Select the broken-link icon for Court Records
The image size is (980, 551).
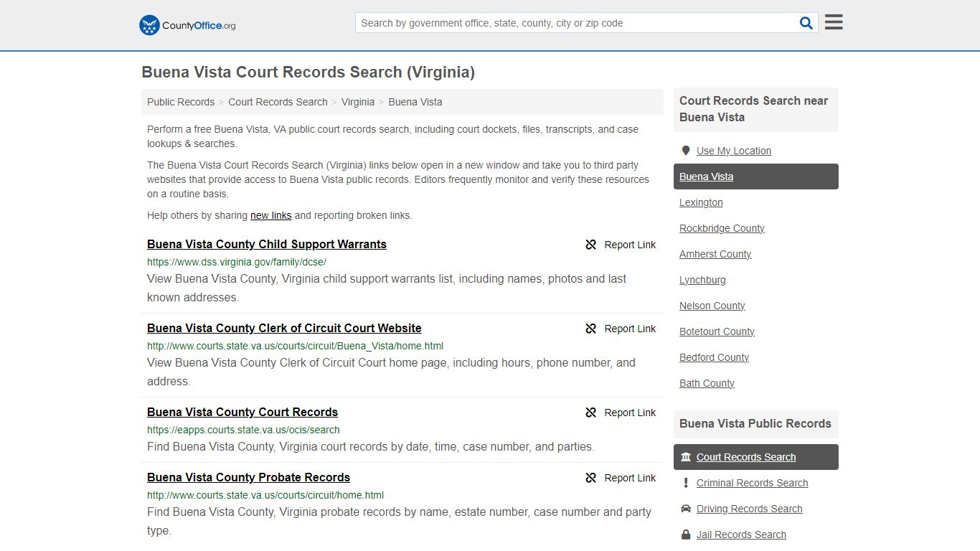click(x=590, y=413)
